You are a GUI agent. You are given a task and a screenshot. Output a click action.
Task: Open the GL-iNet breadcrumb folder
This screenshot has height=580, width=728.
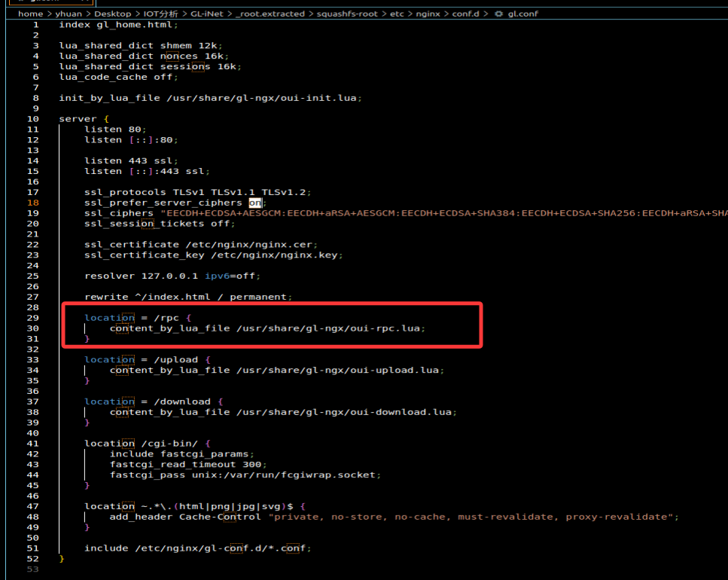pyautogui.click(x=206, y=14)
